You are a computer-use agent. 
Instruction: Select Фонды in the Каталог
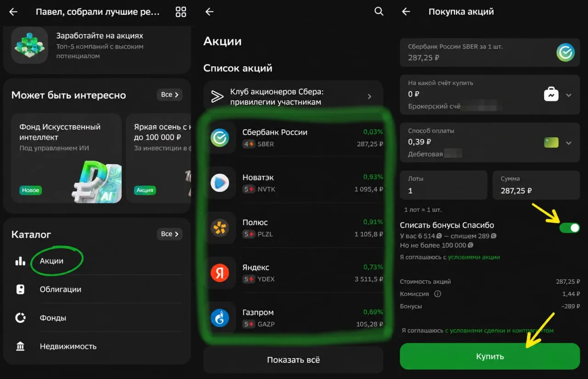point(53,318)
